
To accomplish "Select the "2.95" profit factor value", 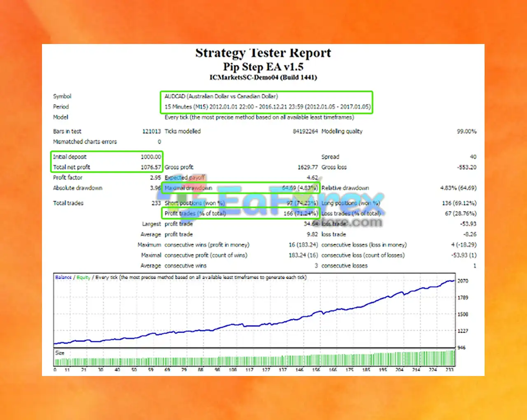I will [155, 178].
